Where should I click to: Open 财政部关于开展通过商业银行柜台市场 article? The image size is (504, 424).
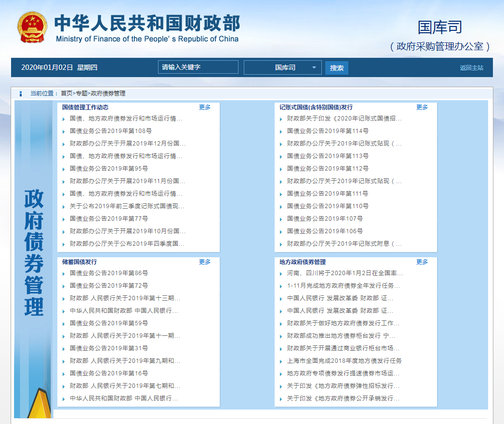[343, 348]
